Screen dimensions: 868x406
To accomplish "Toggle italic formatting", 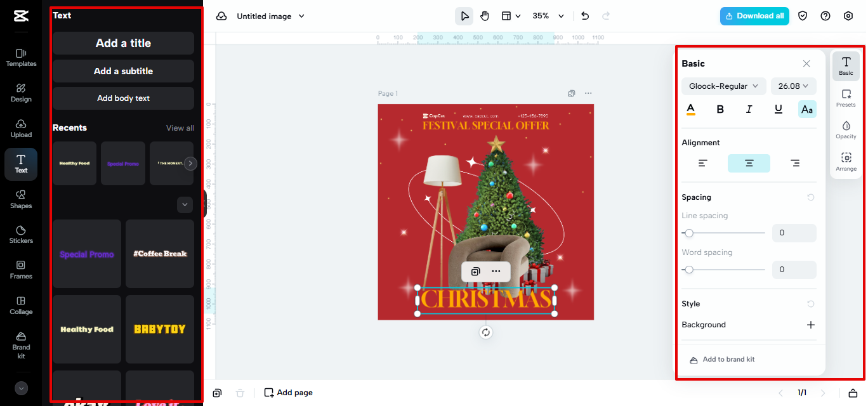I will pos(749,109).
